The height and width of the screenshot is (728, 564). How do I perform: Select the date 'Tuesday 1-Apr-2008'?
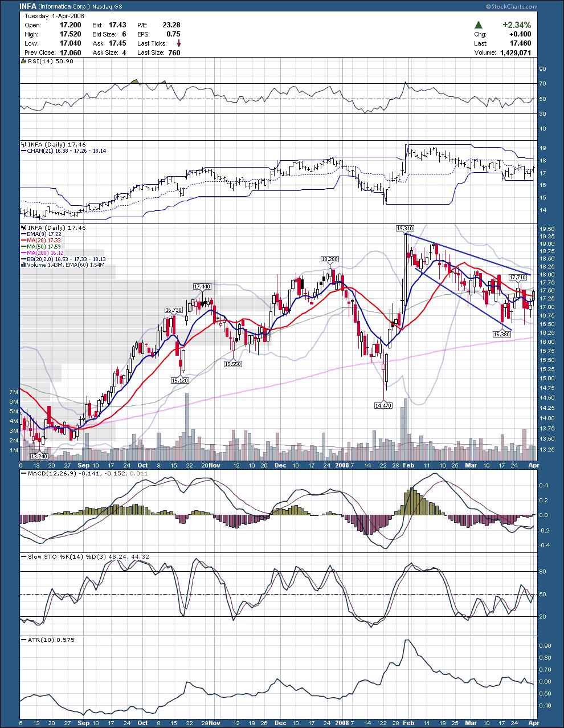[54, 16]
